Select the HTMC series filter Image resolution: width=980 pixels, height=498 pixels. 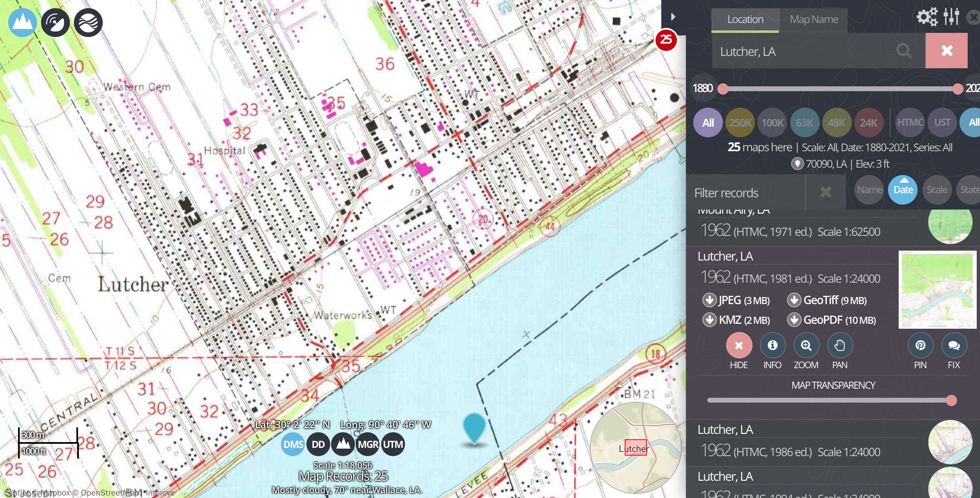coord(910,122)
